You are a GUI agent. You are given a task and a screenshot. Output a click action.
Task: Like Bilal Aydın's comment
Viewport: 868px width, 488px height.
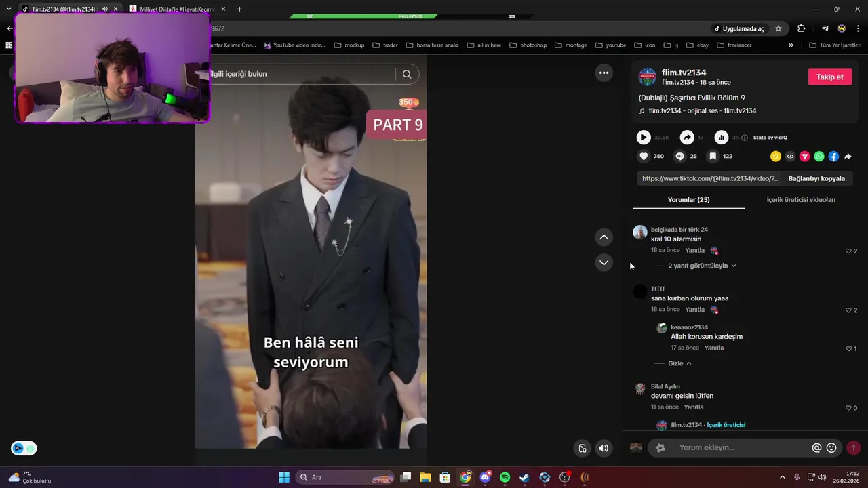point(848,408)
